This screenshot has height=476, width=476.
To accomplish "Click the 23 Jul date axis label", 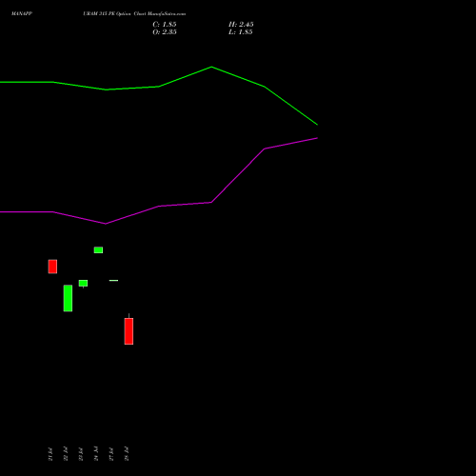I will 81,454.
